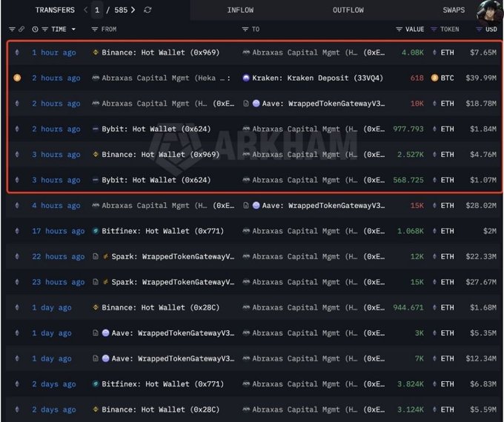Viewport: 504px width, 422px height.
Task: Switch to the SWAPS tab
Action: pos(454,10)
